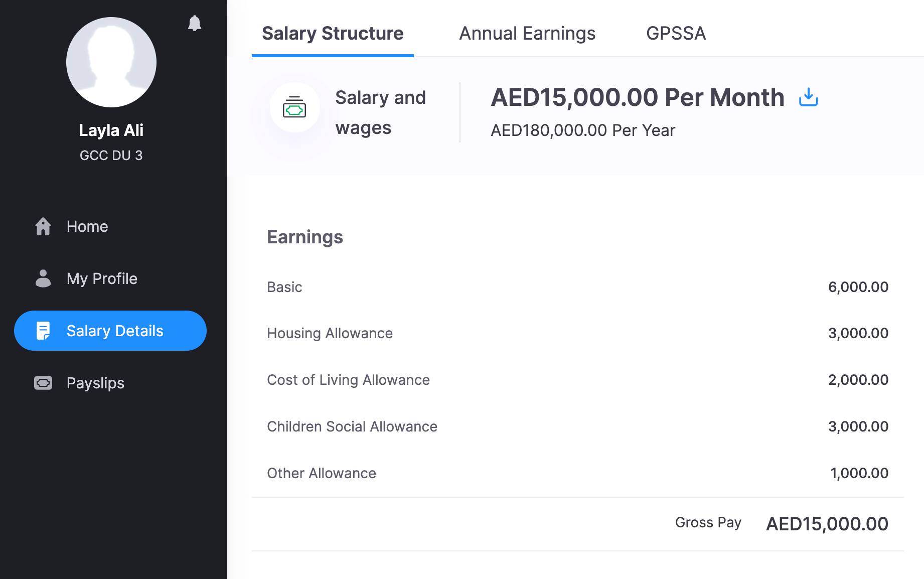Click the notification bell icon
This screenshot has width=924, height=579.
pyautogui.click(x=195, y=23)
